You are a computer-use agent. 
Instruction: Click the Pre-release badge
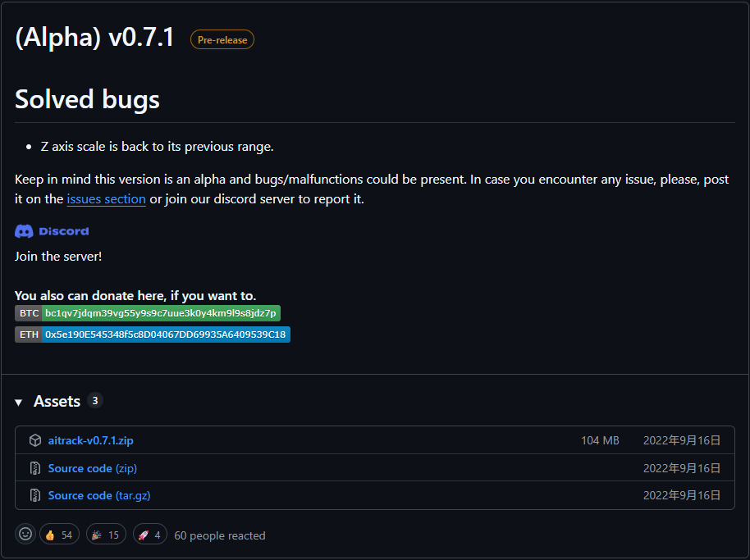pos(222,39)
